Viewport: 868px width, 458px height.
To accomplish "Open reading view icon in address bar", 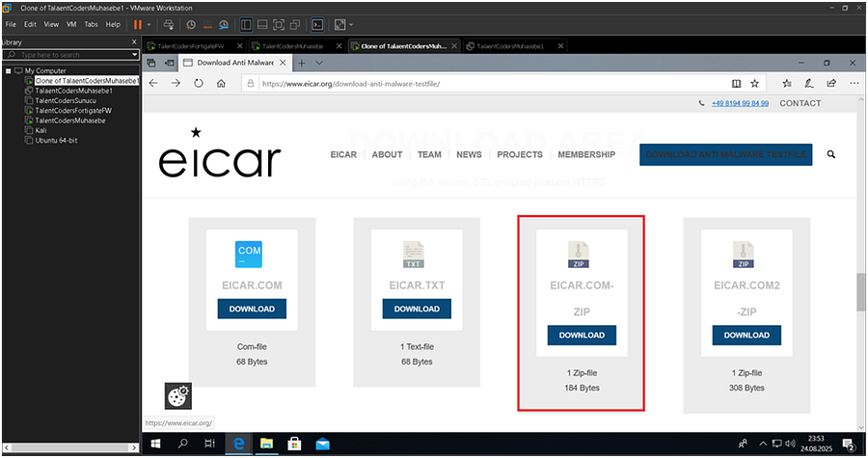I will (736, 84).
